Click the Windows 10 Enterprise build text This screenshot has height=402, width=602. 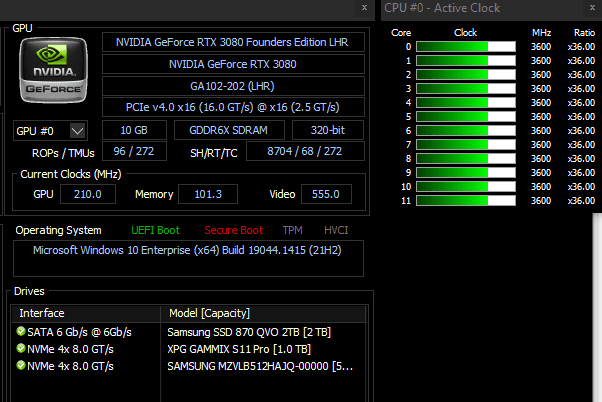click(187, 250)
